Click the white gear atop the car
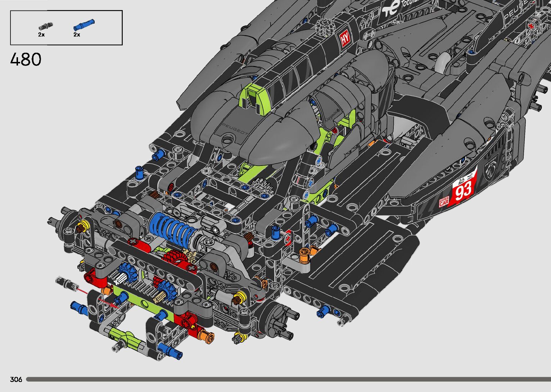This screenshot has height=392, width=551. pos(325,26)
